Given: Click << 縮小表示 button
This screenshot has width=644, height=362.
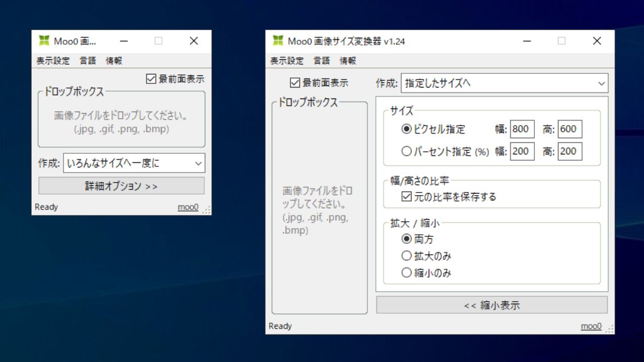Looking at the screenshot, I should (492, 305).
